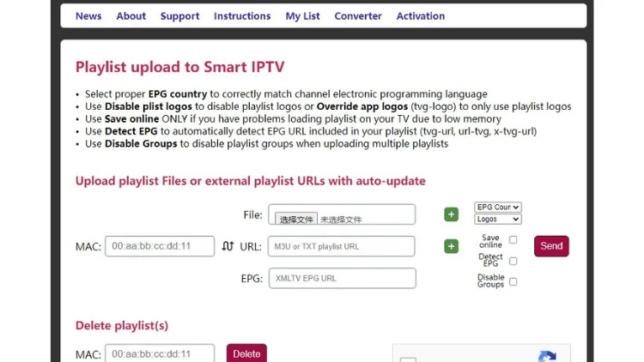Viewport: 644px width, 362px height.
Task: Enable the Save online checkbox
Action: click(x=513, y=239)
